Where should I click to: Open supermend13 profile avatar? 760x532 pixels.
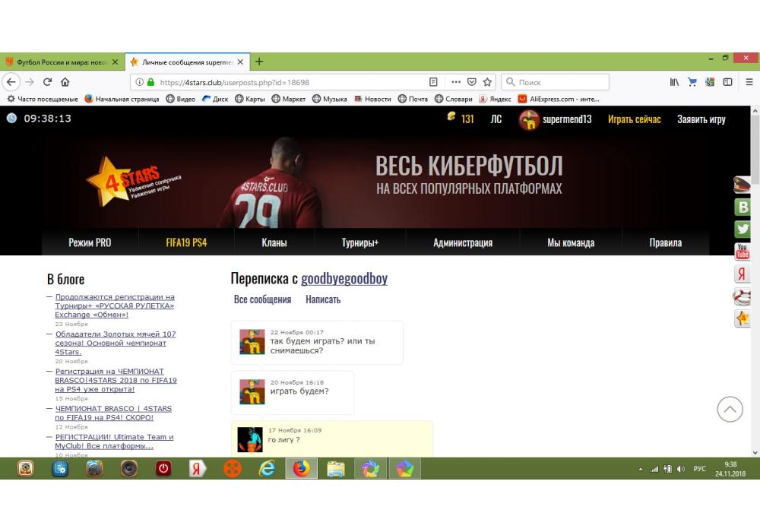[529, 119]
